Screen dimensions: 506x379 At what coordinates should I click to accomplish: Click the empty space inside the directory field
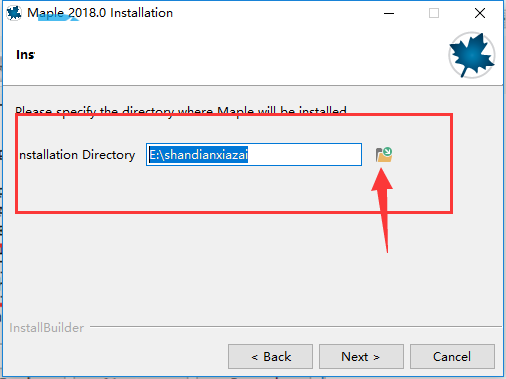tap(304, 155)
